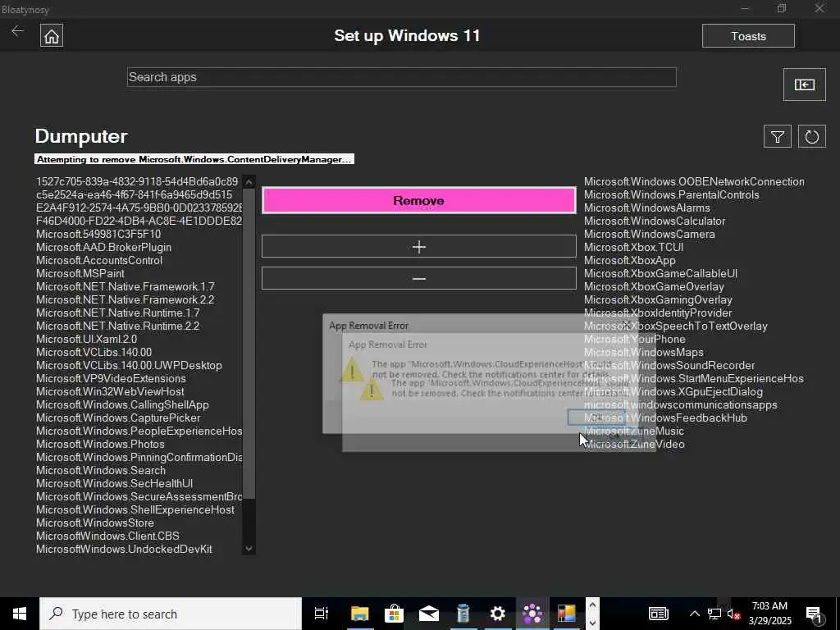
Task: Select Microsoft.XboxApp on right
Action: (x=630, y=260)
